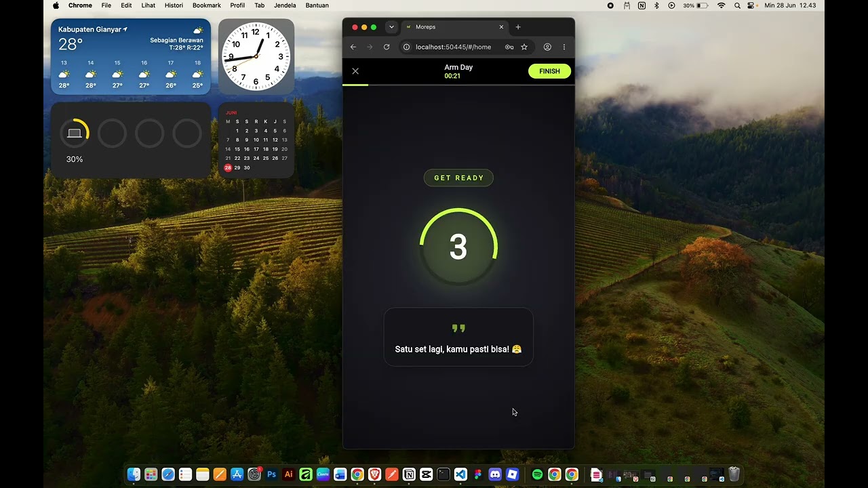
Task: Open Discord from the dock
Action: tap(495, 474)
